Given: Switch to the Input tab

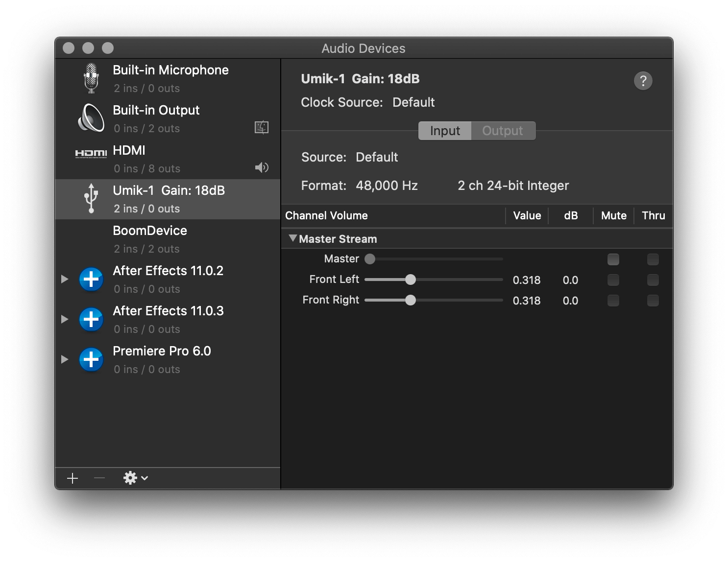Looking at the screenshot, I should point(445,131).
